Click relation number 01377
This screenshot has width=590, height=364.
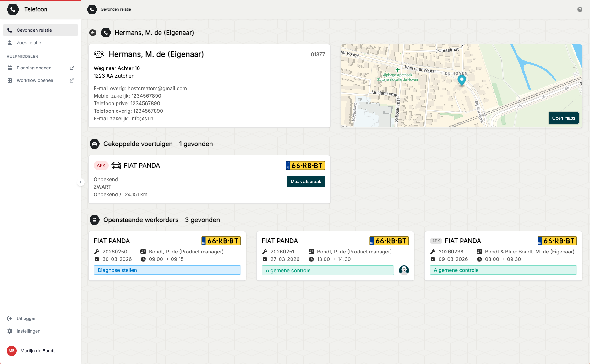(x=318, y=54)
